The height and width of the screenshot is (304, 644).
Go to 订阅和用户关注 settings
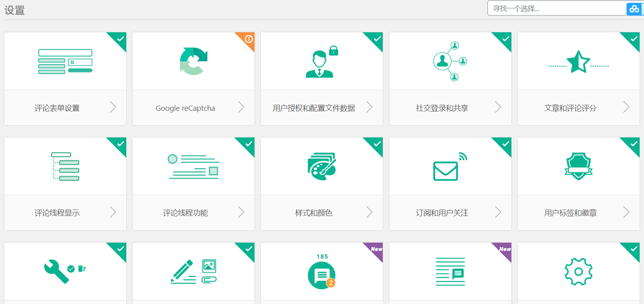pyautogui.click(x=442, y=213)
